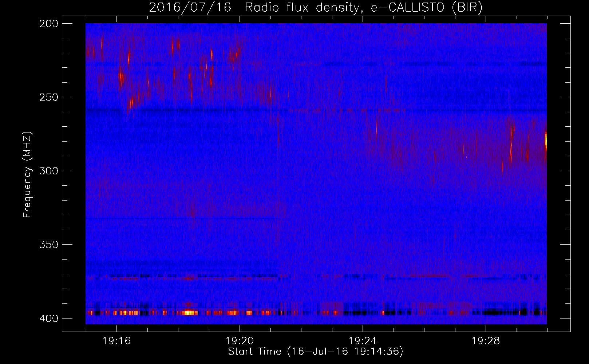Image resolution: width=589 pixels, height=364 pixels.
Task: Click the "Frequency (MHZ)" axis label
Action: [27, 174]
